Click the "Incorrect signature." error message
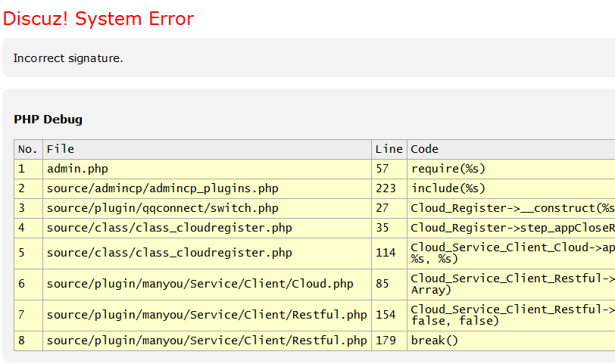Image resolution: width=615 pixels, height=364 pixels. 68,58
